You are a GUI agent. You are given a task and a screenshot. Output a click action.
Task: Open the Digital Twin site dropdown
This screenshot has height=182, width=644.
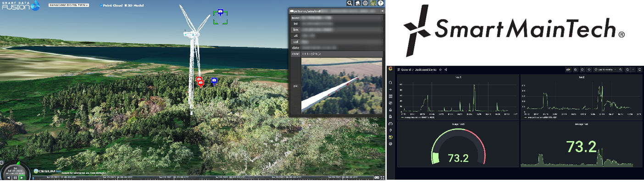click(x=69, y=6)
